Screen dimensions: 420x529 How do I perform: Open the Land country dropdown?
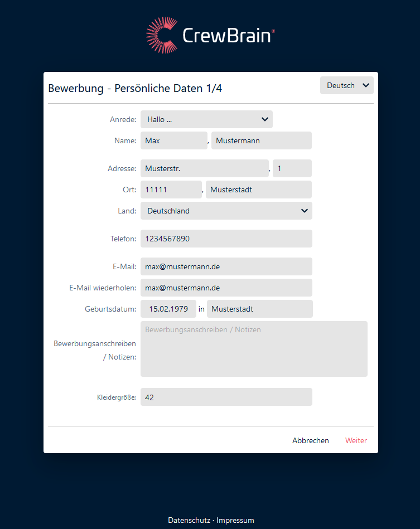click(226, 211)
